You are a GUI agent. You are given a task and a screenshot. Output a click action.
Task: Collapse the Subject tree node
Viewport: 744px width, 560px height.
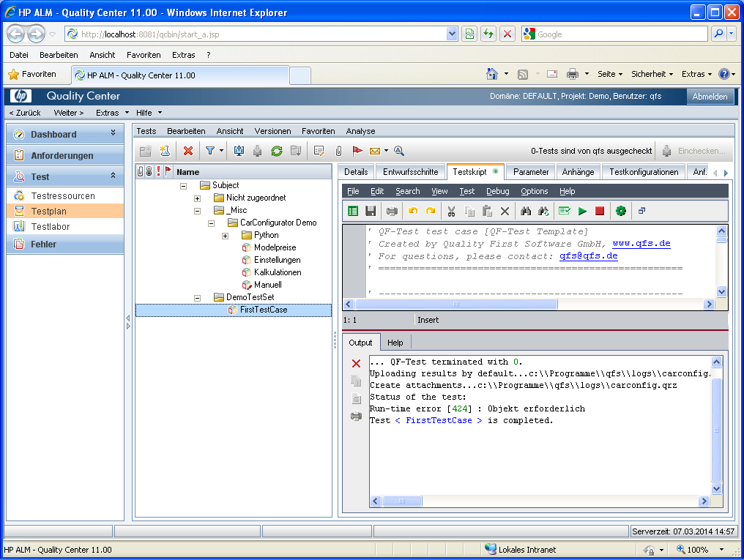pos(184,186)
